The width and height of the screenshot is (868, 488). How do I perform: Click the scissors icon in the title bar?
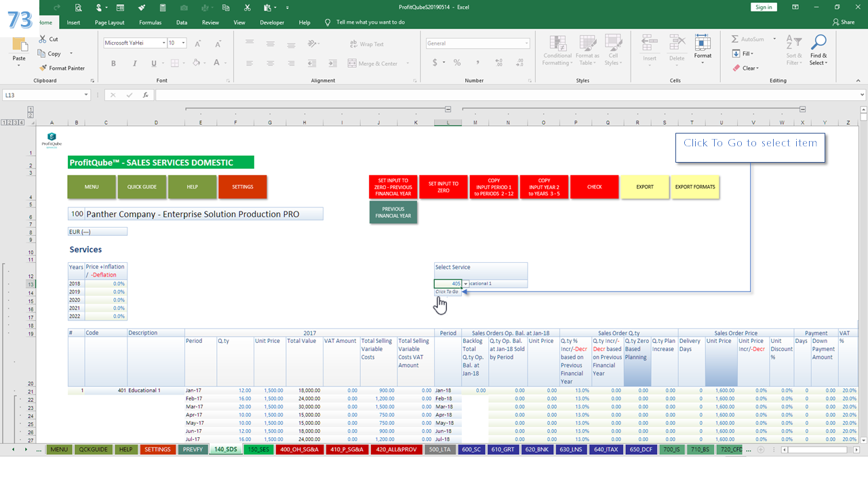point(247,7)
